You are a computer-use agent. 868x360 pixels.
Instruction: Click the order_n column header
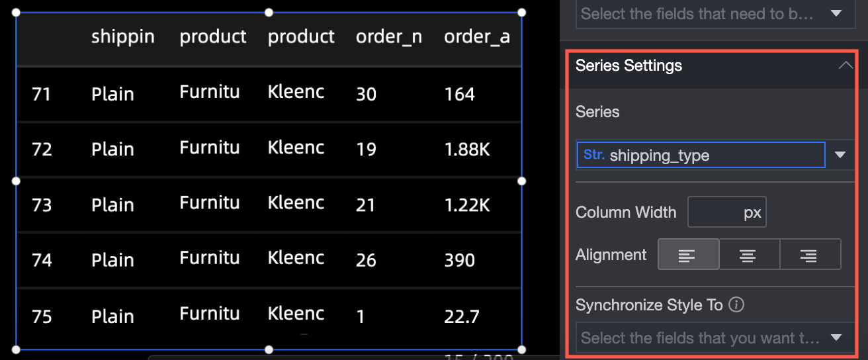pyautogui.click(x=388, y=37)
